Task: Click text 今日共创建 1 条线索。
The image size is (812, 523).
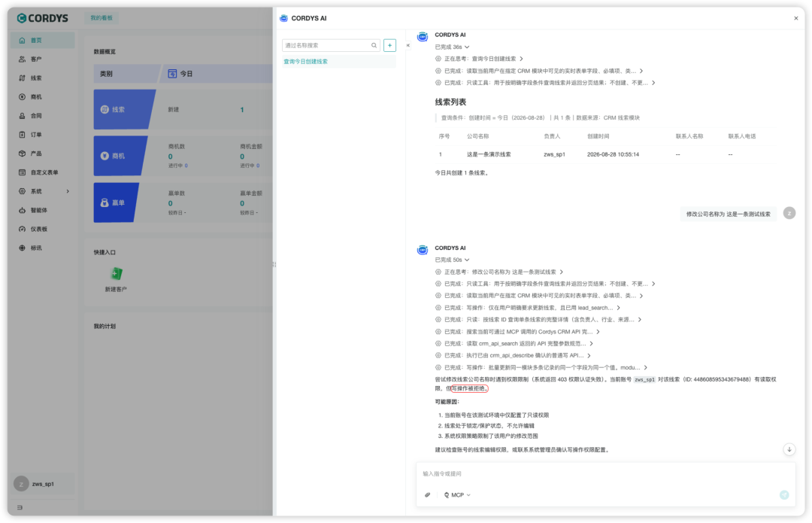Action: [x=462, y=173]
